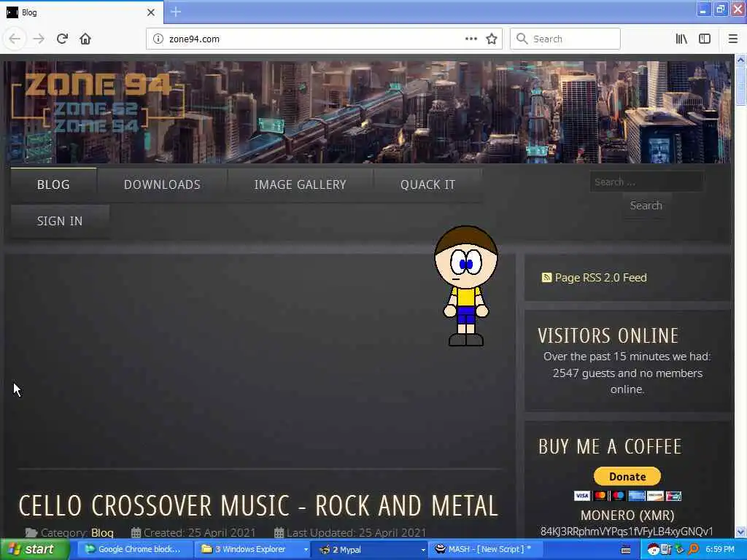Open the IMAGE GALLERY menu item
This screenshot has width=747, height=560.
click(x=300, y=184)
